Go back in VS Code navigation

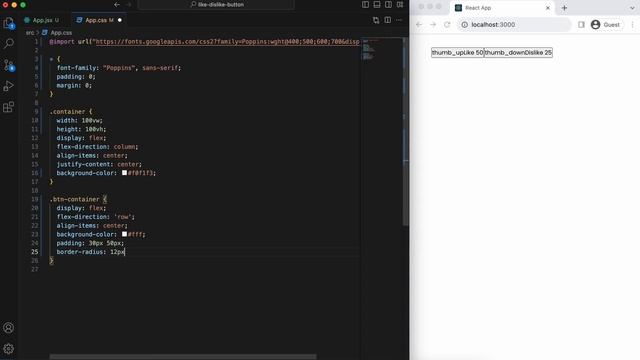click(117, 4)
